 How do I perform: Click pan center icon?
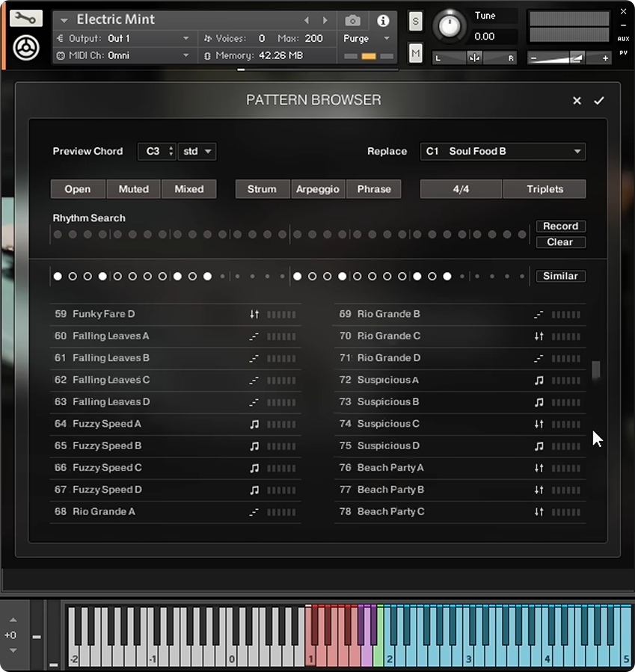(x=474, y=58)
